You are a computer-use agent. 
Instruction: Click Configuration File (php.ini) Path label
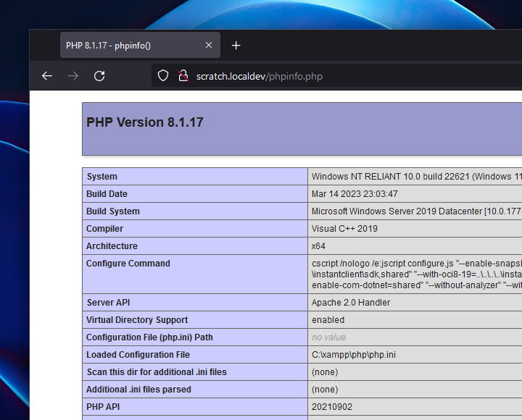[x=149, y=337]
